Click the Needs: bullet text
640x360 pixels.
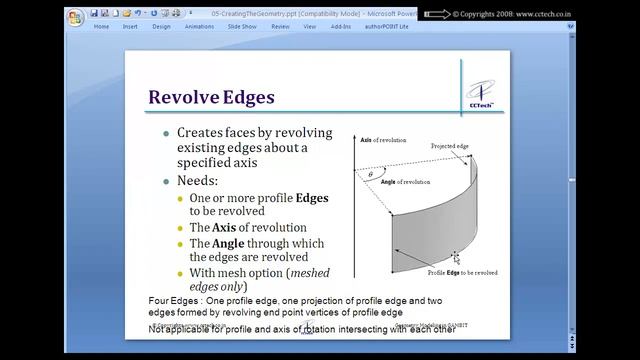198,181
